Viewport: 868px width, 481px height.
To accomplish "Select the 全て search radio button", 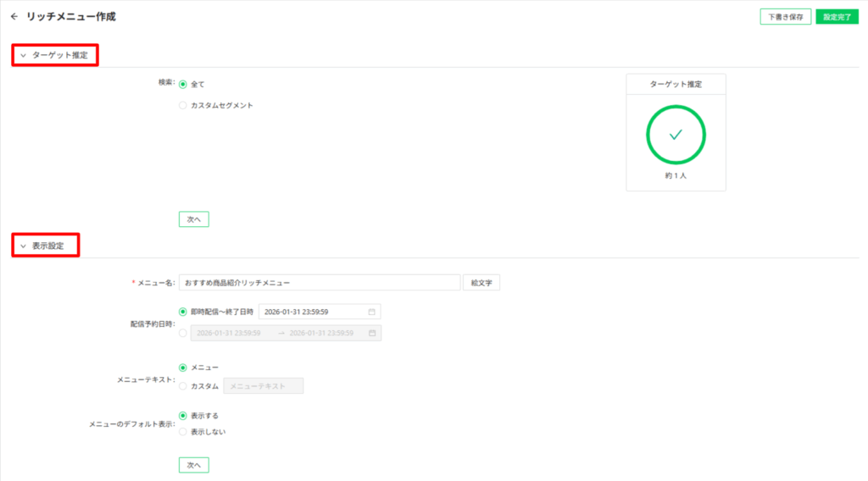I will pyautogui.click(x=183, y=84).
